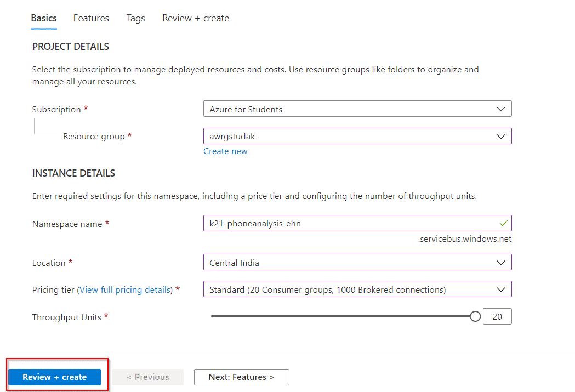575x392 pixels.
Task: Click the Throughput Units number box
Action: coord(497,316)
